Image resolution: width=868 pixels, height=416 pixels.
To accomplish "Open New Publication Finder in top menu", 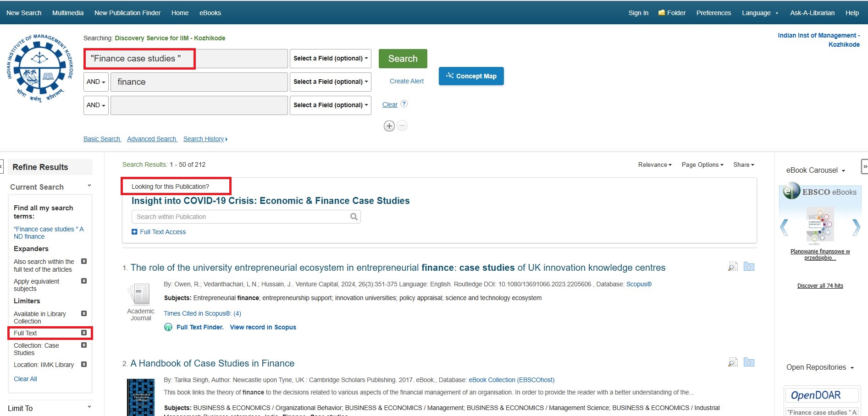I will pyautogui.click(x=127, y=13).
